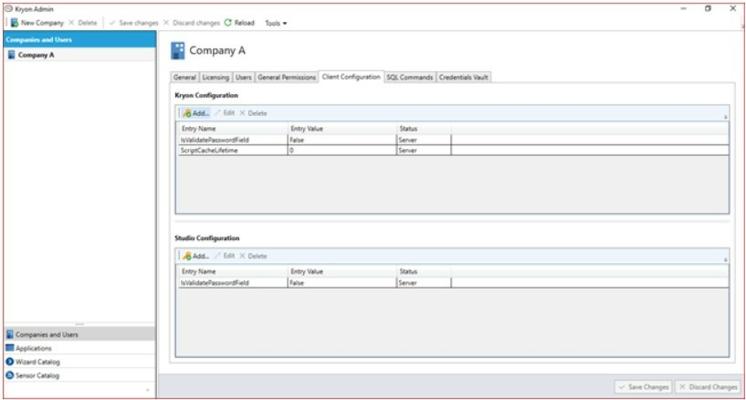Click the New Company toolbar icon
This screenshot has height=400, width=746.
point(14,22)
